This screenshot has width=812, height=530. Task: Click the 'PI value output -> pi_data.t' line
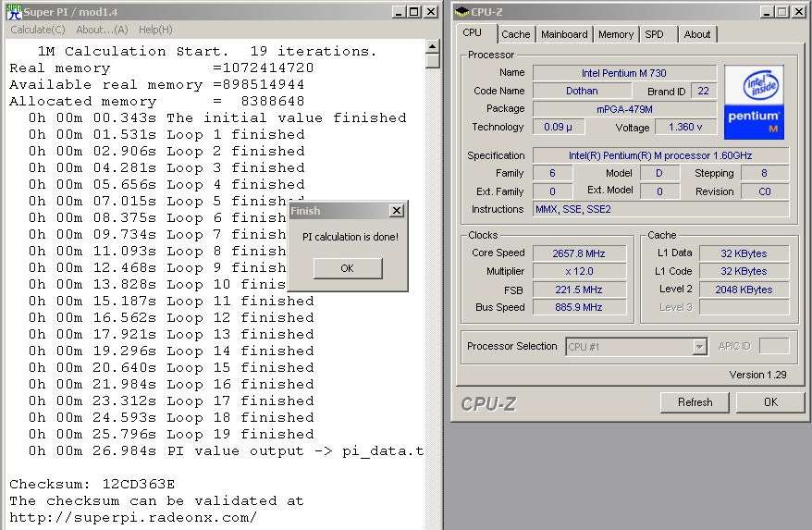coord(227,450)
